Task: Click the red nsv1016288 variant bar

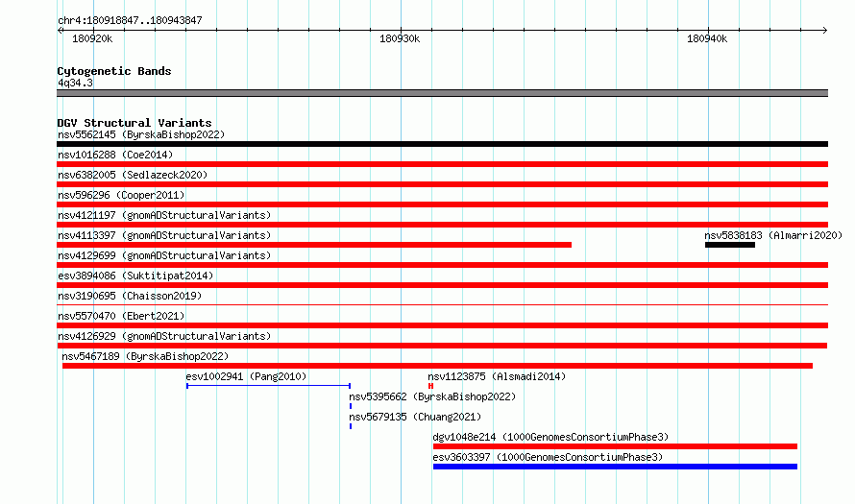Action: 442,164
